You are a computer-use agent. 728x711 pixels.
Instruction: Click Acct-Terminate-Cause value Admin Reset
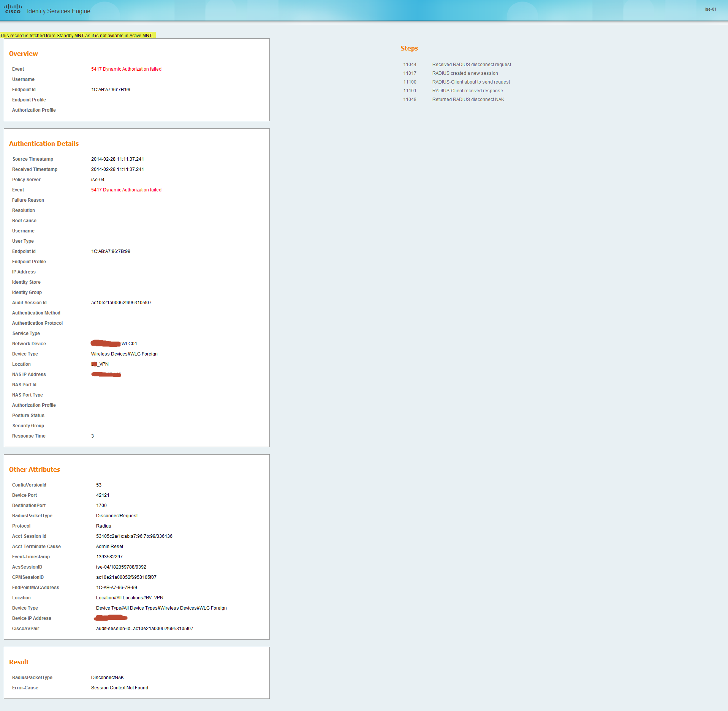(109, 547)
